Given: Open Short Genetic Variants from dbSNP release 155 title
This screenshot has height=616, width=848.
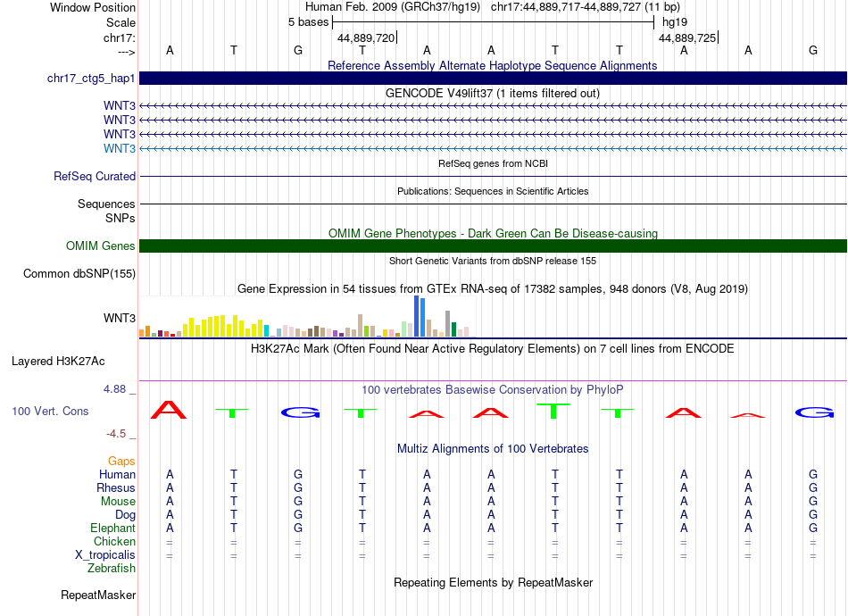Looking at the screenshot, I should click(x=493, y=261).
